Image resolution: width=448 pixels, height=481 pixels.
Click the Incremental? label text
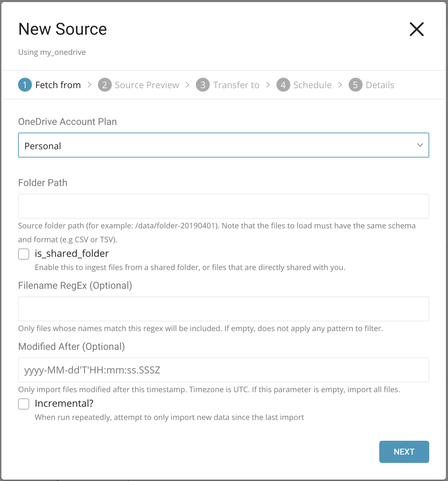[x=64, y=404]
